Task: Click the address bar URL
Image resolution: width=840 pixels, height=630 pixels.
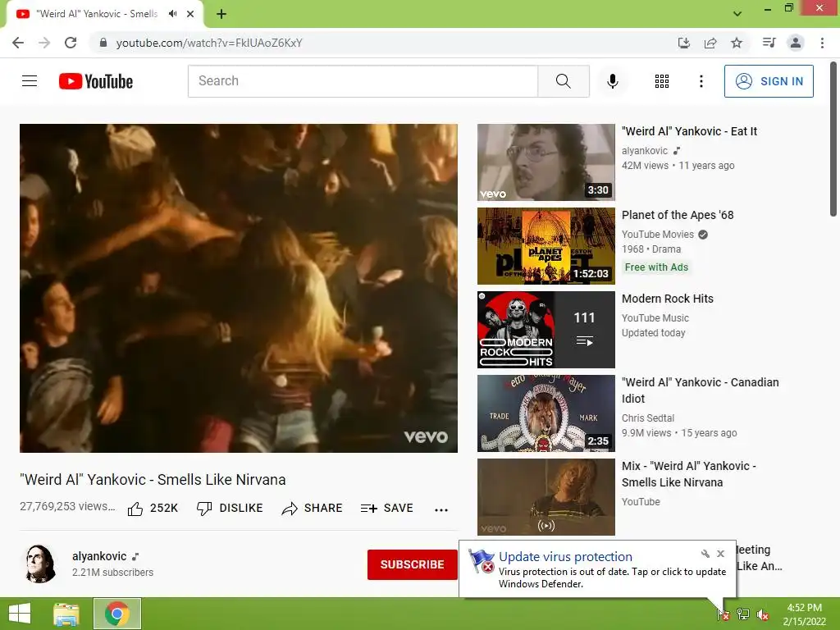Action: pos(209,43)
